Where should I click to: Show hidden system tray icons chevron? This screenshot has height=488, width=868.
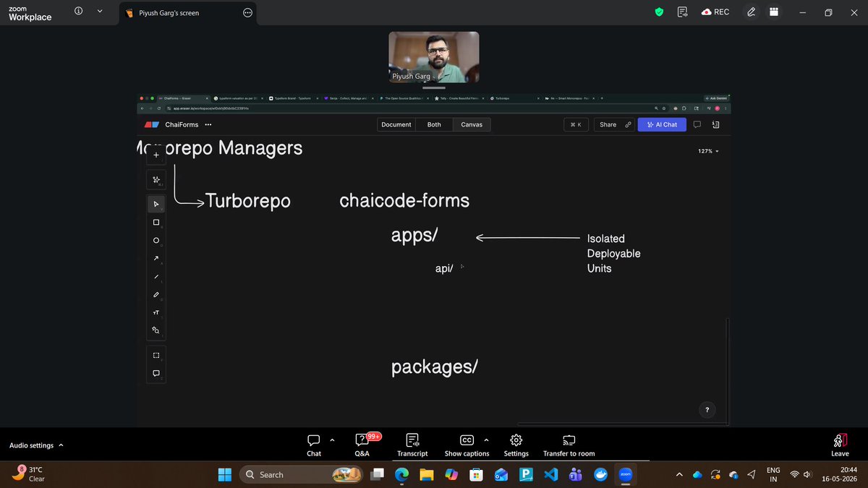[678, 474]
